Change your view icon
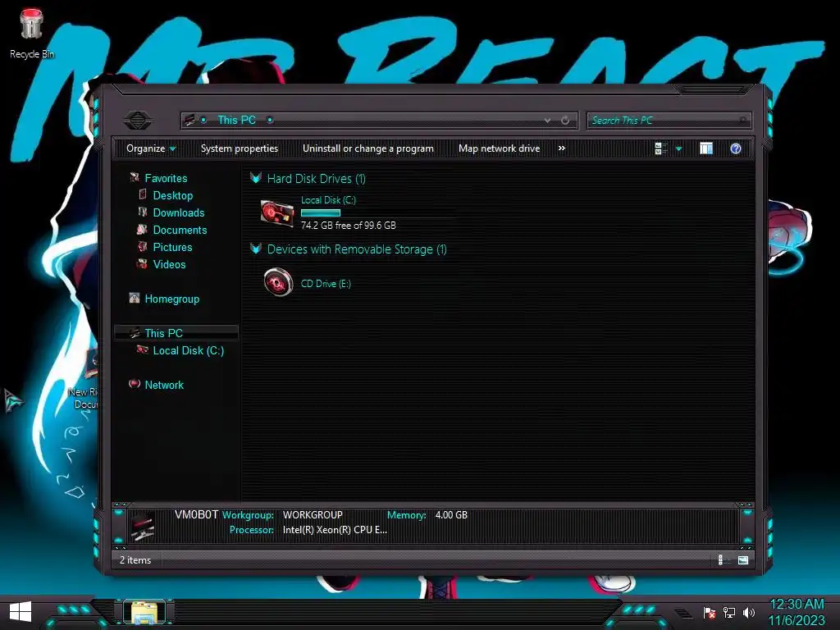This screenshot has width=840, height=630. click(661, 148)
